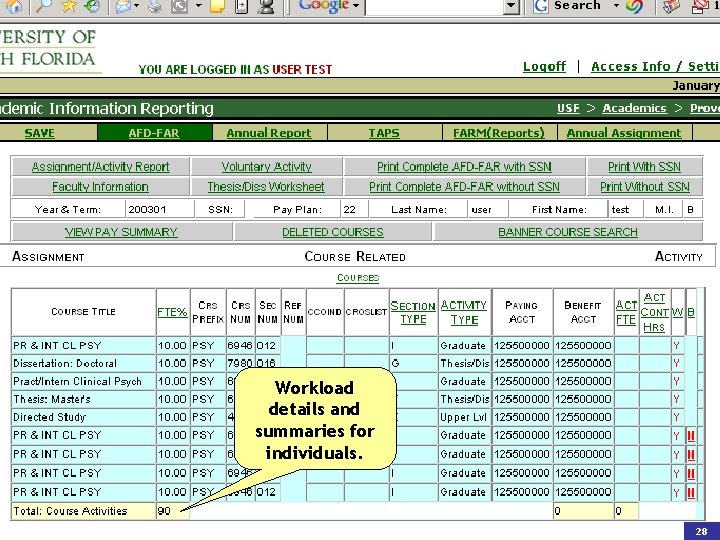Click inside the Google toolbar search field
The width and height of the screenshot is (720, 540).
click(x=434, y=7)
